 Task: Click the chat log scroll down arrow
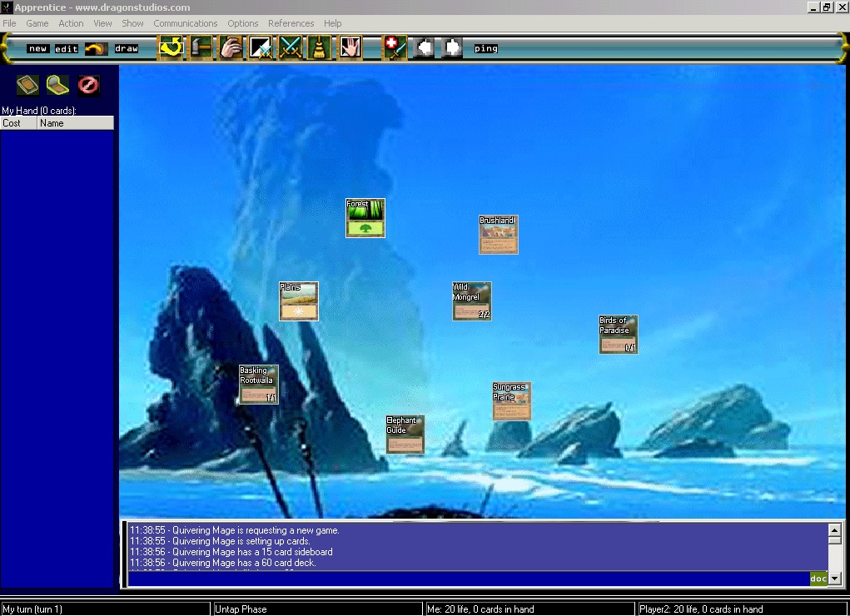click(835, 579)
